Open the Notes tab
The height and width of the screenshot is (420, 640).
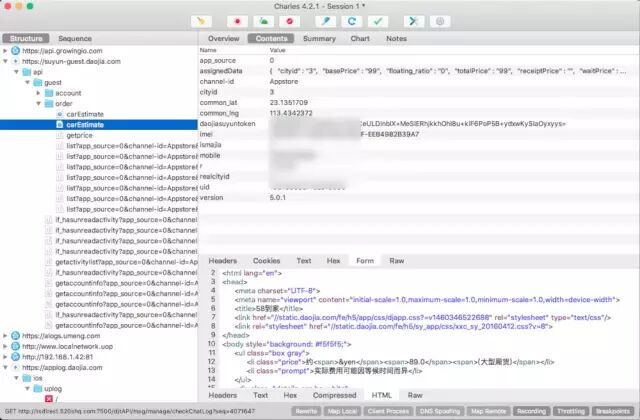pos(396,38)
